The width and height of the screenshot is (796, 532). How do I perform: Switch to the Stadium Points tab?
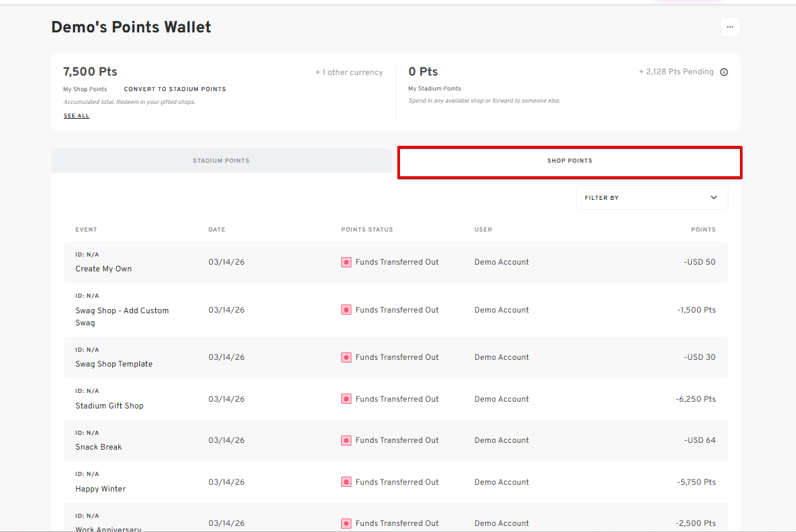tap(221, 161)
